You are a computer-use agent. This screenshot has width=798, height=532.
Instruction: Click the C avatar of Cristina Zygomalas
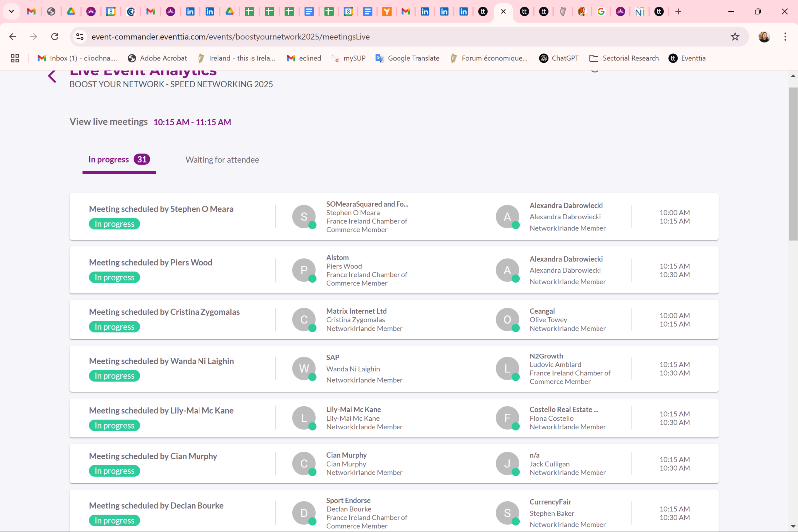[x=304, y=320]
